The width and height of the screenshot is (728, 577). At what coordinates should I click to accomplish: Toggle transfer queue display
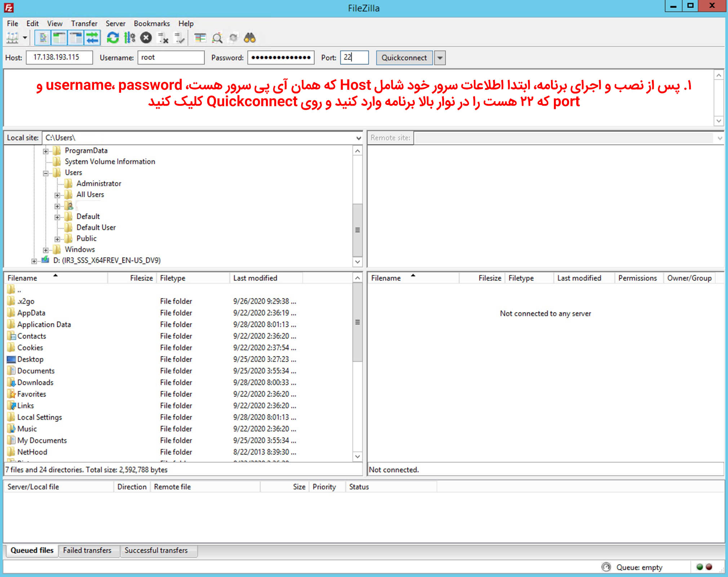pos(93,38)
